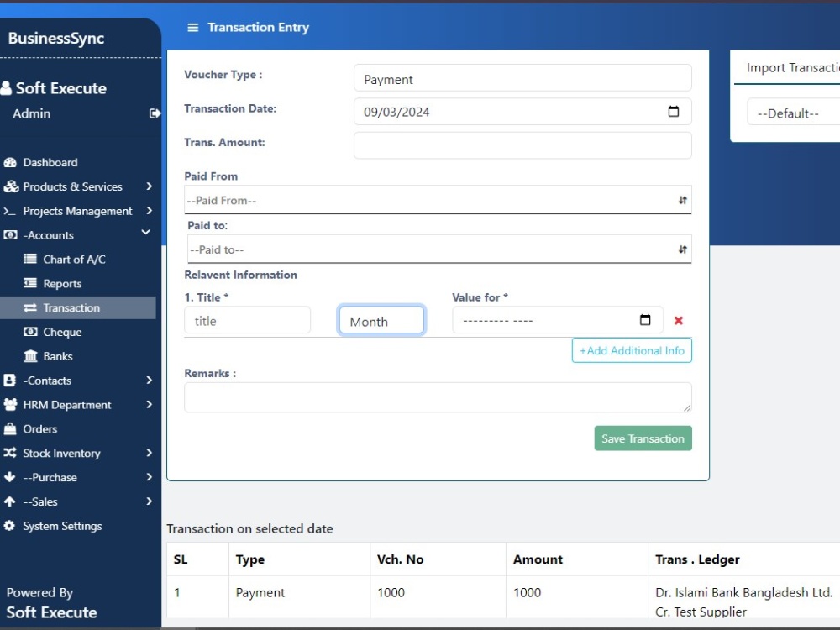Click the Reports icon in sidebar

[30, 283]
